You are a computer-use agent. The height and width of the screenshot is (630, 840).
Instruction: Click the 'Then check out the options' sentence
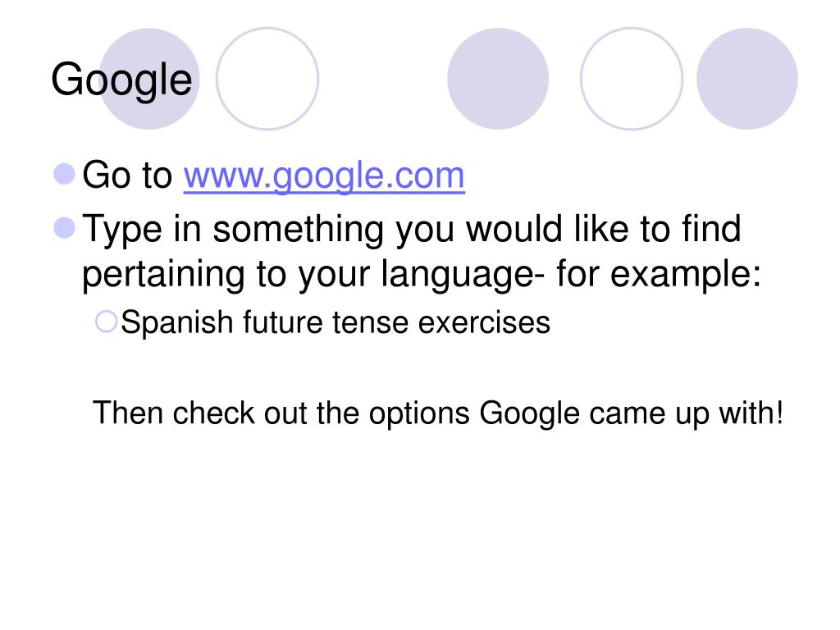(x=438, y=413)
